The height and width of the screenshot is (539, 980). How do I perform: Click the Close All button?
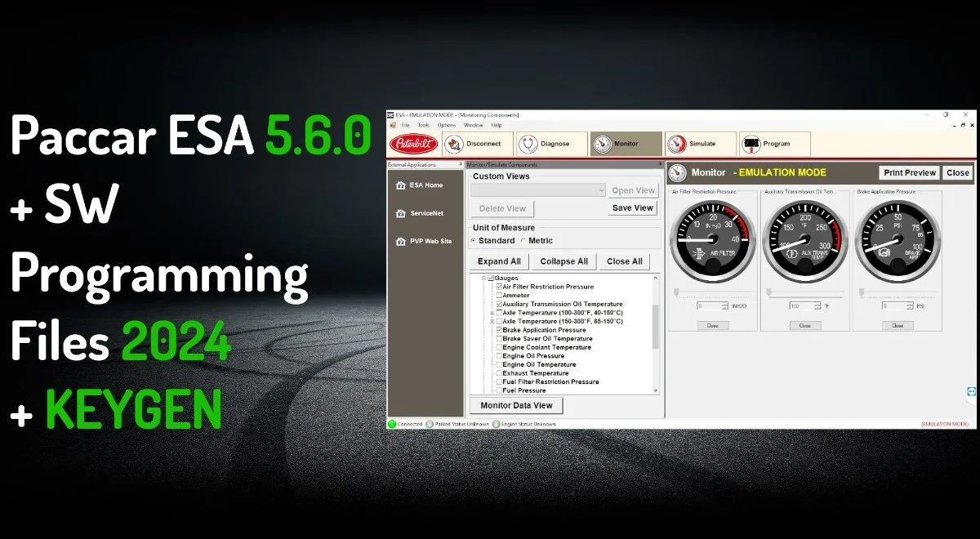pos(625,261)
